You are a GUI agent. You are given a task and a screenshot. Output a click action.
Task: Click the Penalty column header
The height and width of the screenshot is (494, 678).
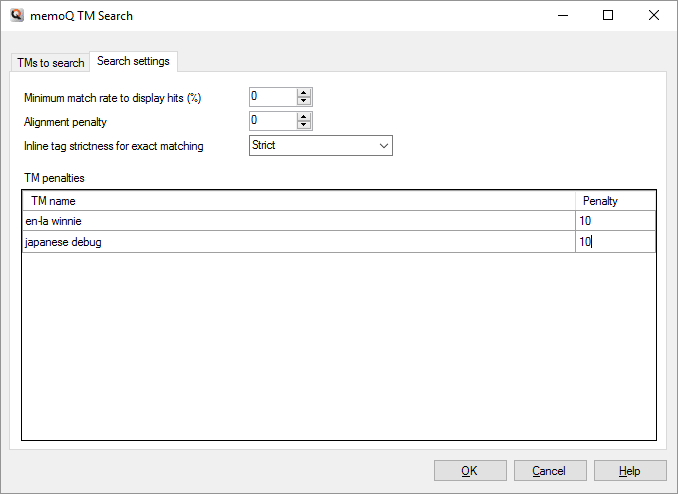(x=615, y=201)
